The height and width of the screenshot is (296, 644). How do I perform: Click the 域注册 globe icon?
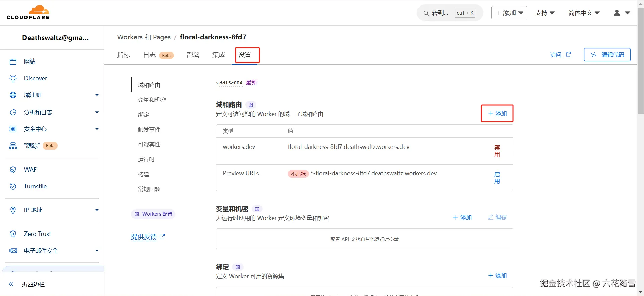(13, 95)
